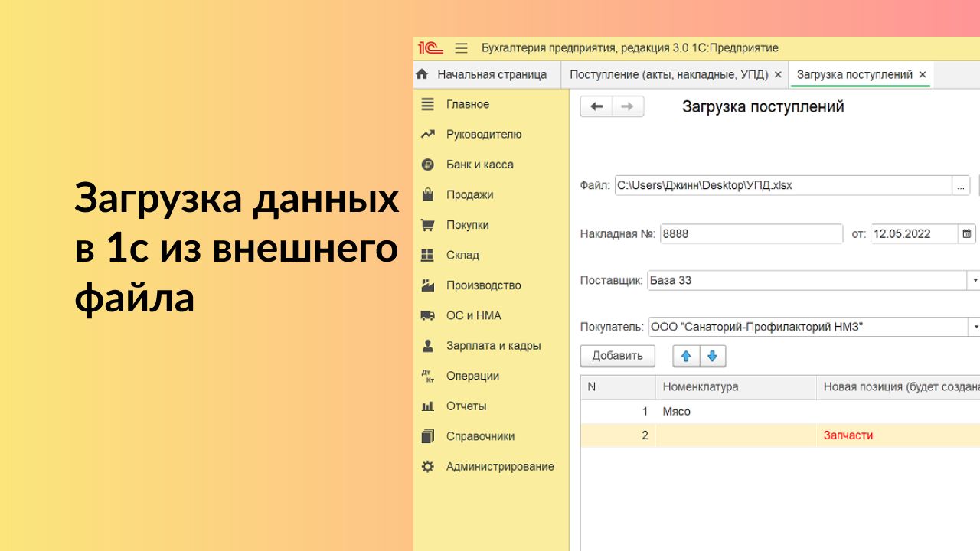
Task: Click the Зарплата и кадры person icon
Action: (x=428, y=346)
